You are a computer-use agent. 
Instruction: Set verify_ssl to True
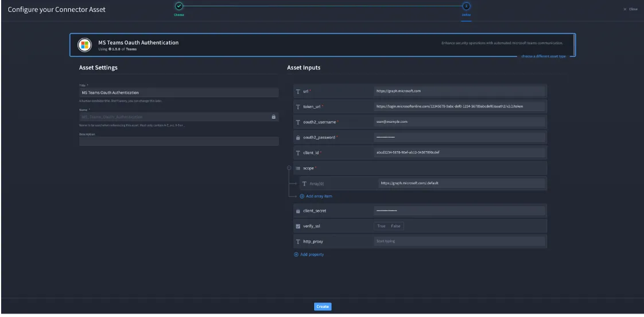(x=381, y=226)
